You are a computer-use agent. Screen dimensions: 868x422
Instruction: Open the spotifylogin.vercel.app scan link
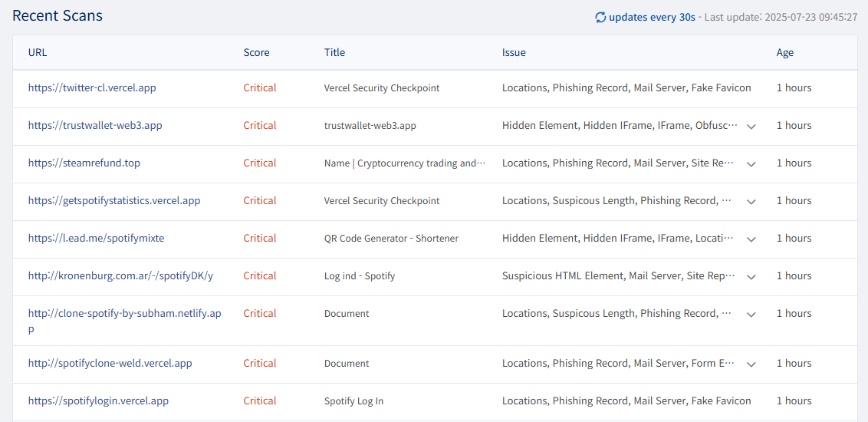(98, 401)
